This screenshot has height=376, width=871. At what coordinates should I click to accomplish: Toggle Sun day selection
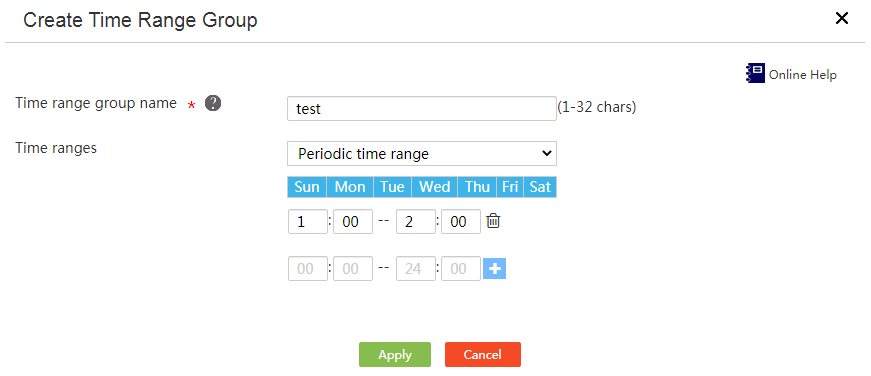[x=307, y=187]
